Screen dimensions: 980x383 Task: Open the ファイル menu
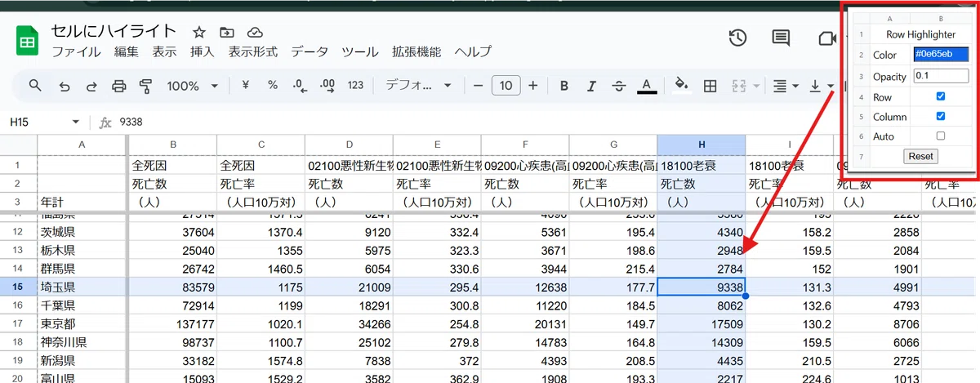pyautogui.click(x=76, y=51)
